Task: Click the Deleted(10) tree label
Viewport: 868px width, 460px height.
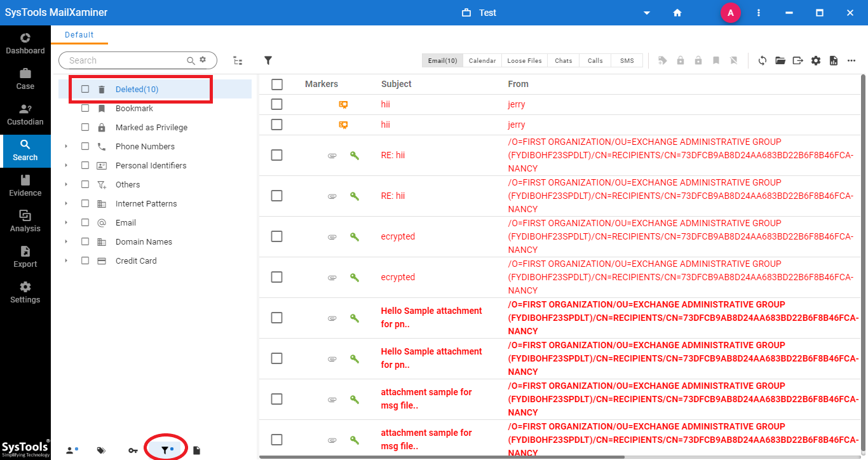Action: pos(137,90)
